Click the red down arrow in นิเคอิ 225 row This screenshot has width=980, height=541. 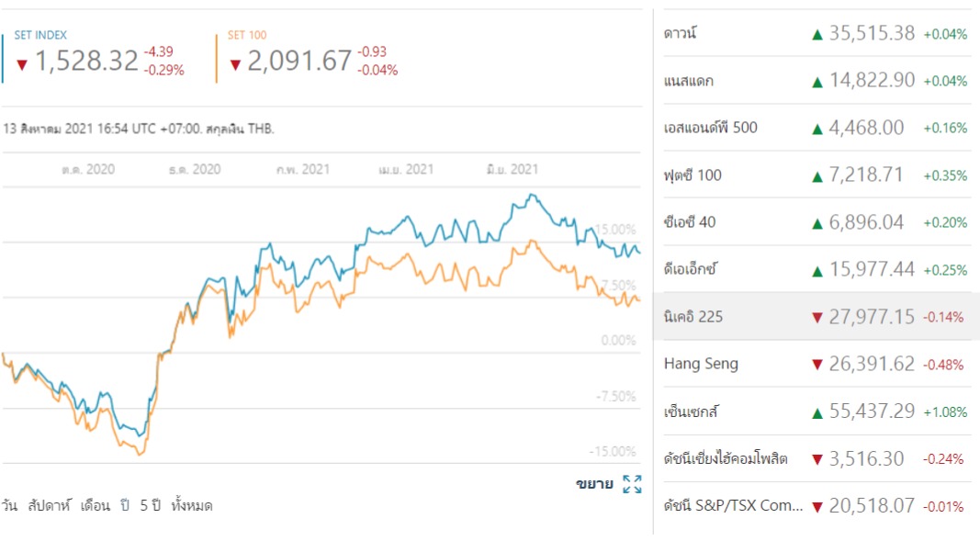coord(817,318)
